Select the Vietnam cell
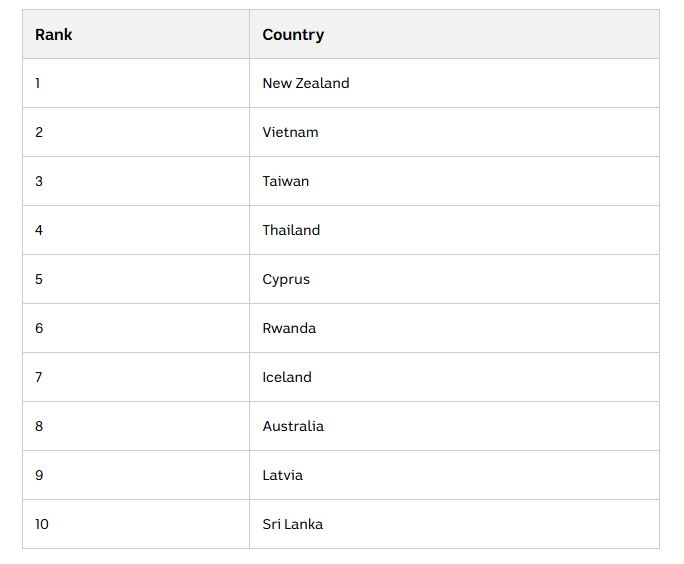The height and width of the screenshot is (564, 684). (x=454, y=132)
